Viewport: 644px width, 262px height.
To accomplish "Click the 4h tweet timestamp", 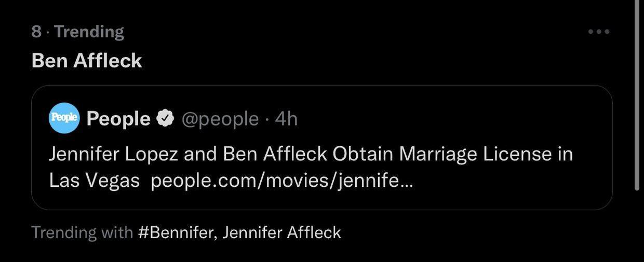I will pos(286,119).
